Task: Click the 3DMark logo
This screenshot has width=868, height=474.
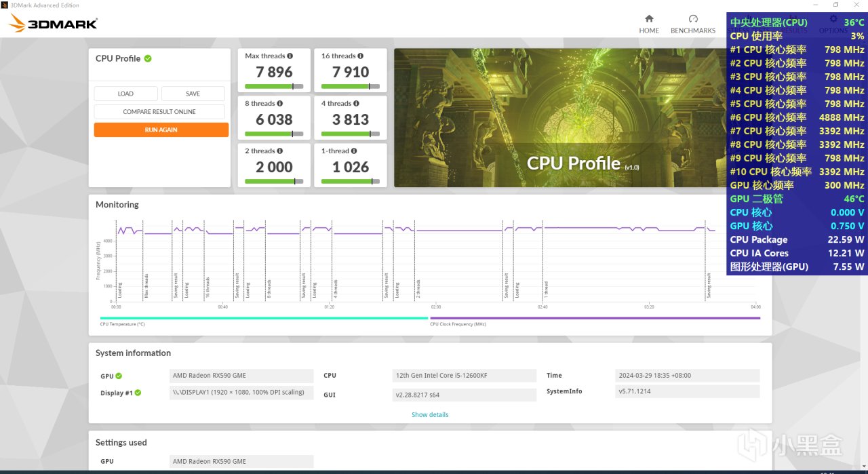Action: pos(53,24)
